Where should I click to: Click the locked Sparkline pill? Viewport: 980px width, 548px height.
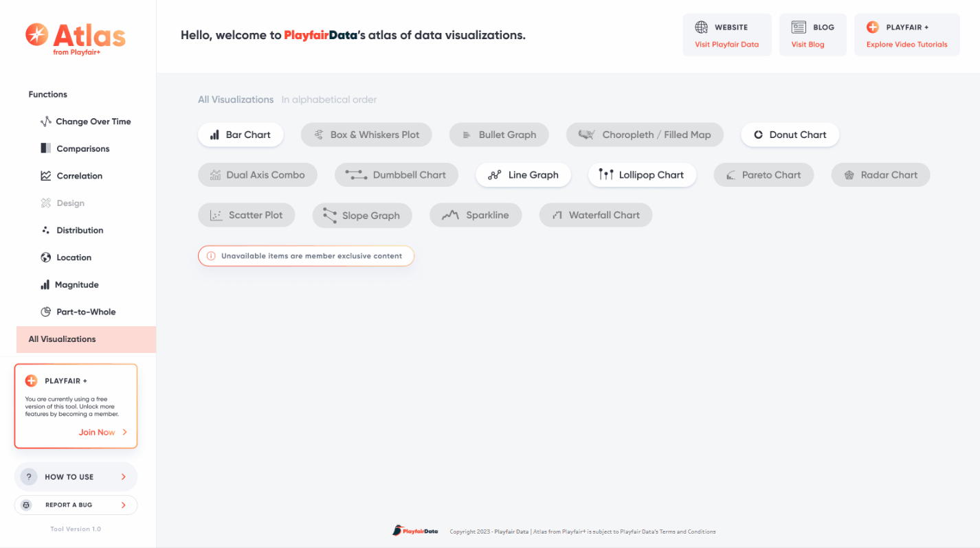(476, 215)
